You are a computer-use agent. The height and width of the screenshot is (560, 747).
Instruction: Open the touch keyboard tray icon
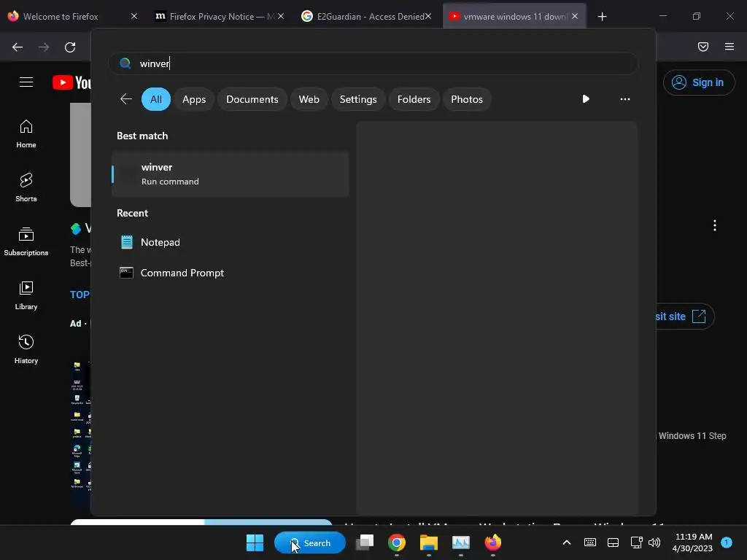tap(589, 542)
